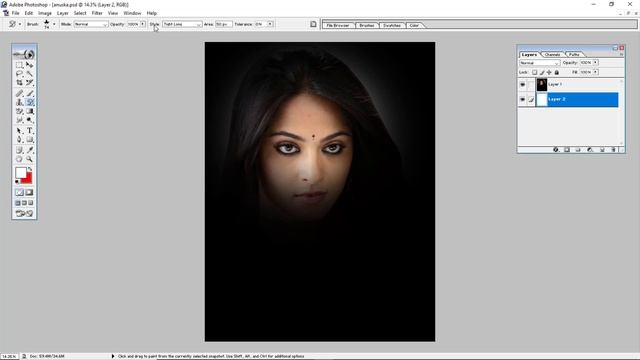This screenshot has width=640, height=360.
Task: Delete layer with trash icon
Action: (613, 150)
